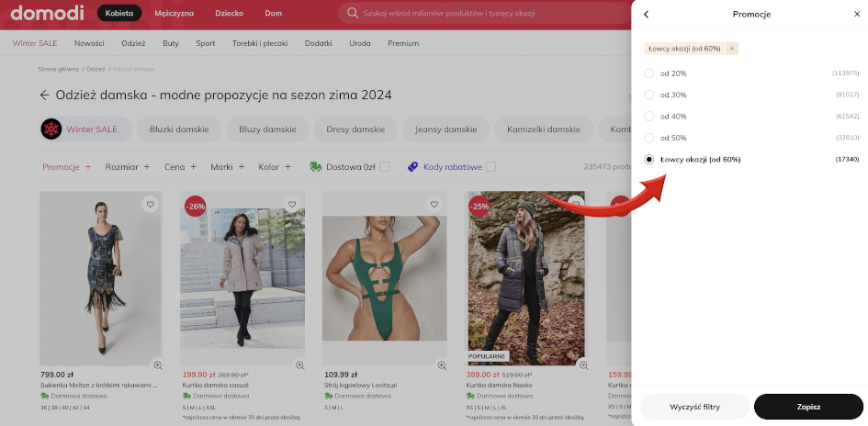Switch to the Kobieta tab
Image resolution: width=868 pixels, height=426 pixels.
(119, 13)
